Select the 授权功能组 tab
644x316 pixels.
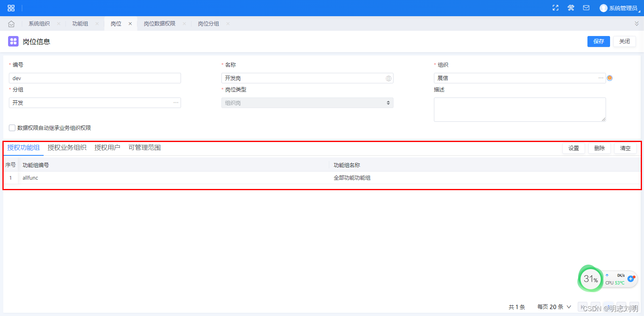[x=23, y=148]
